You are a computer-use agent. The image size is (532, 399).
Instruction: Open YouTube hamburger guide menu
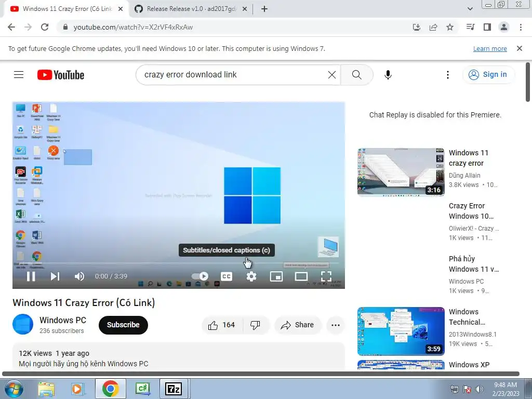click(x=19, y=75)
